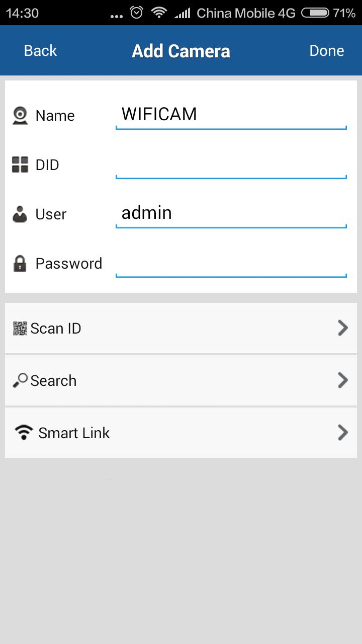Focus the Name field containing WIFICAM
Image resolution: width=362 pixels, height=644 pixels.
pyautogui.click(x=231, y=115)
